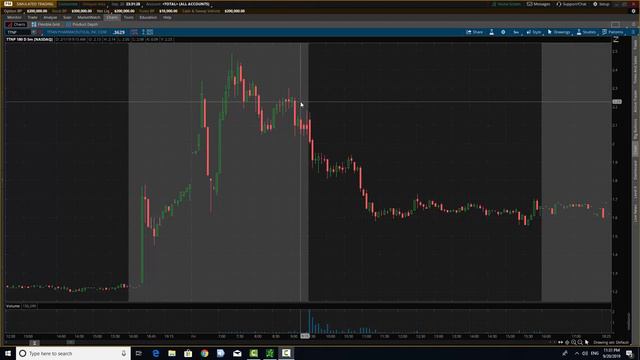The width and height of the screenshot is (640, 360).
Task: Click the Volume study label
Action: pos(13,306)
